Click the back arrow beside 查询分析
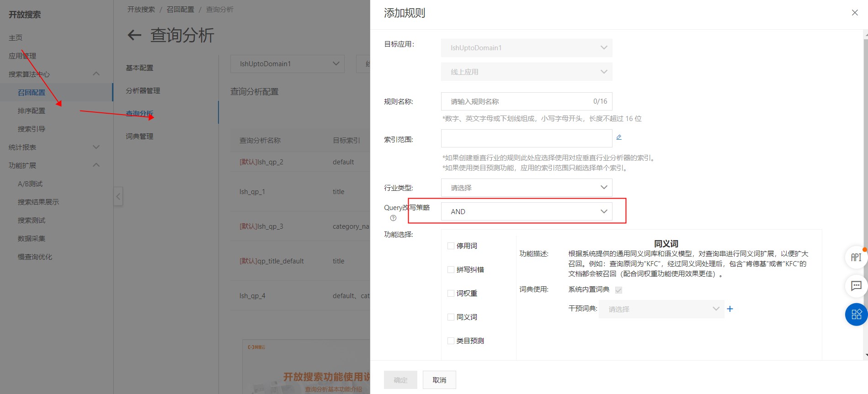 [x=134, y=35]
